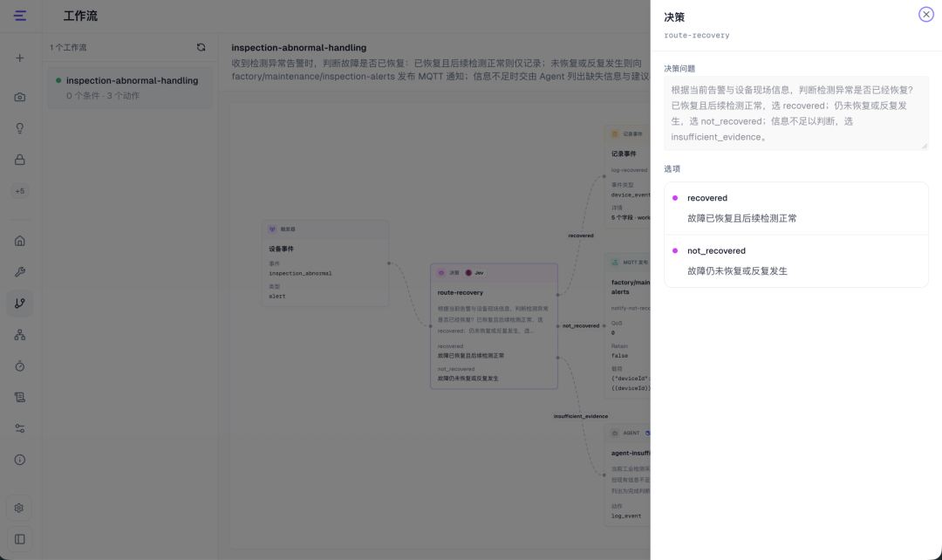This screenshot has height=560, width=942.
Task: Toggle the sidebar panel layout icon
Action: [20, 539]
